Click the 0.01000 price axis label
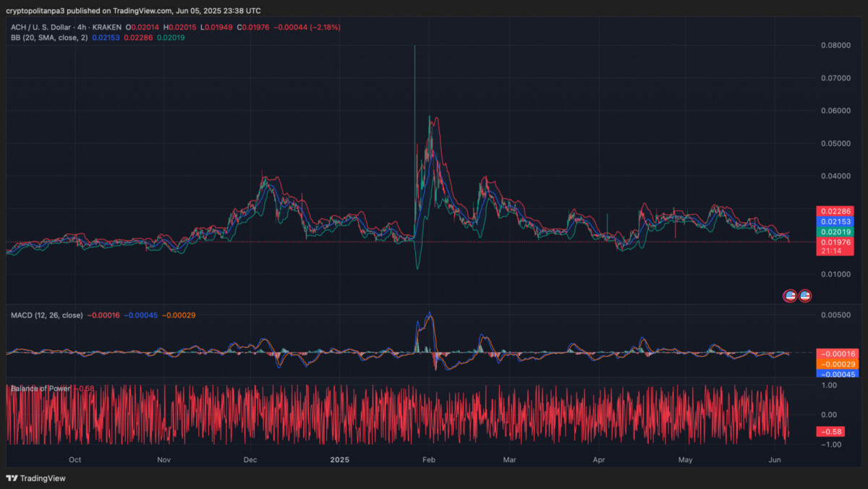Viewport: 868px width, 489px height. pos(835,274)
